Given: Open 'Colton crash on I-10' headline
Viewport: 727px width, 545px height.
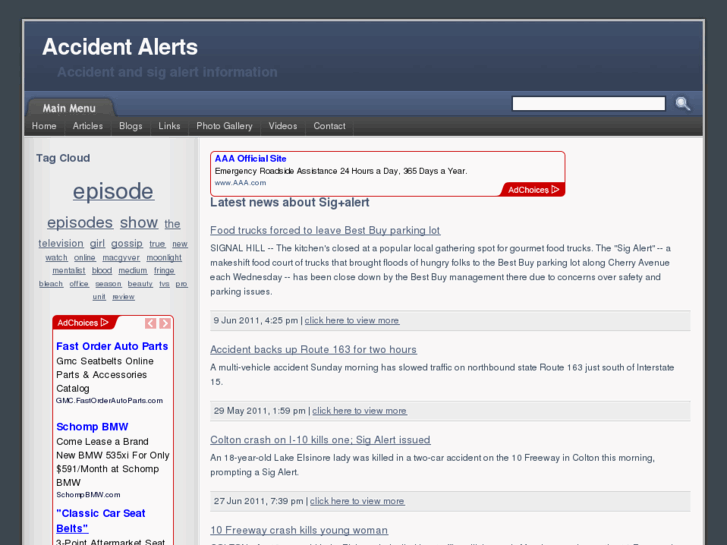Looking at the screenshot, I should click(320, 440).
